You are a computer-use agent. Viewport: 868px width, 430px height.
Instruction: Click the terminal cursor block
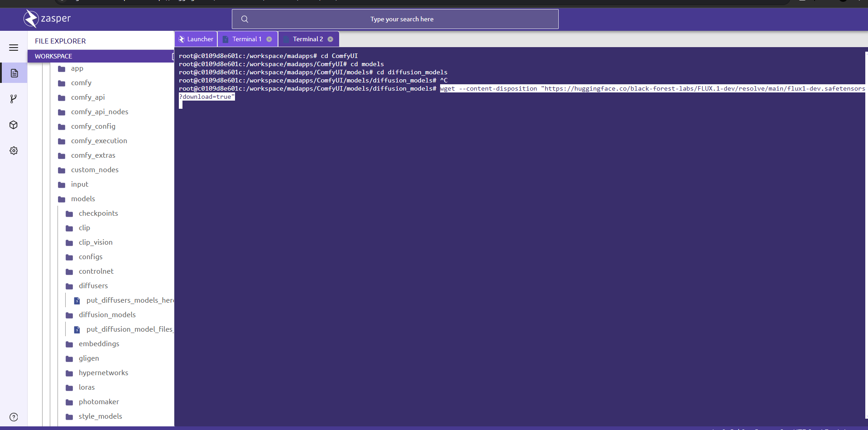tap(181, 105)
